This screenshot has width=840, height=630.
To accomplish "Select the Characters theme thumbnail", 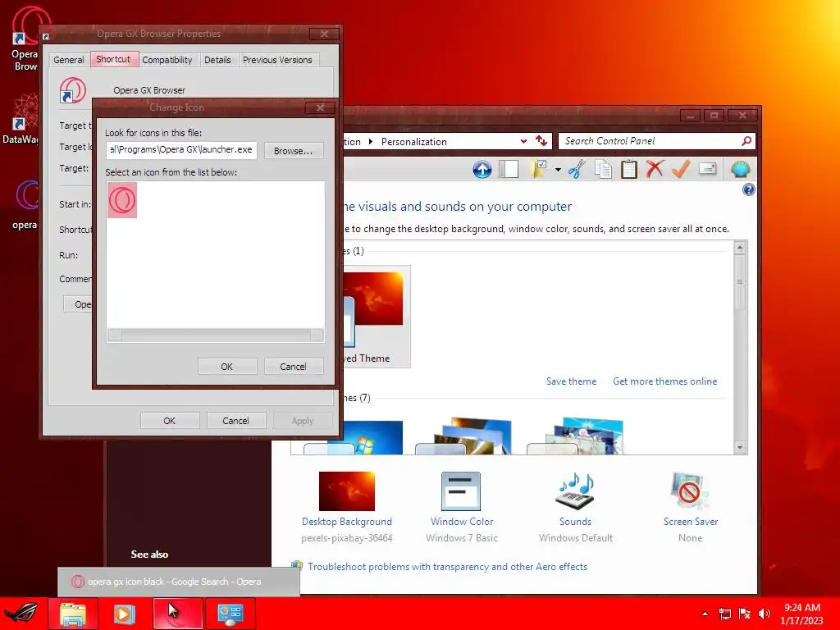I will [x=575, y=436].
